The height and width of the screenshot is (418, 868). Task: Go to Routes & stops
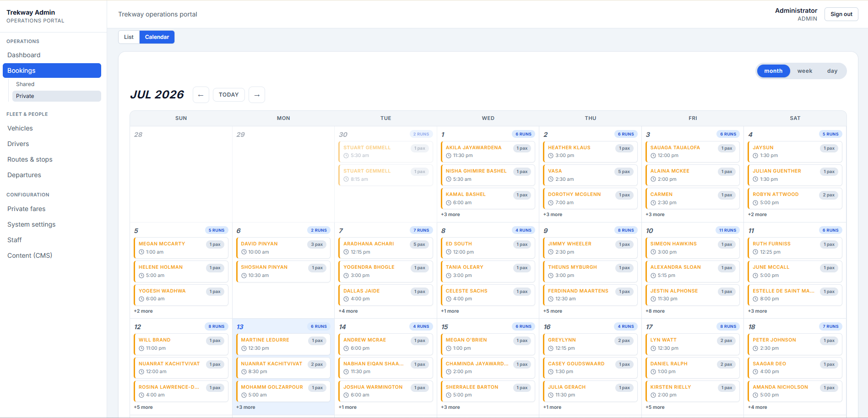coord(52,159)
